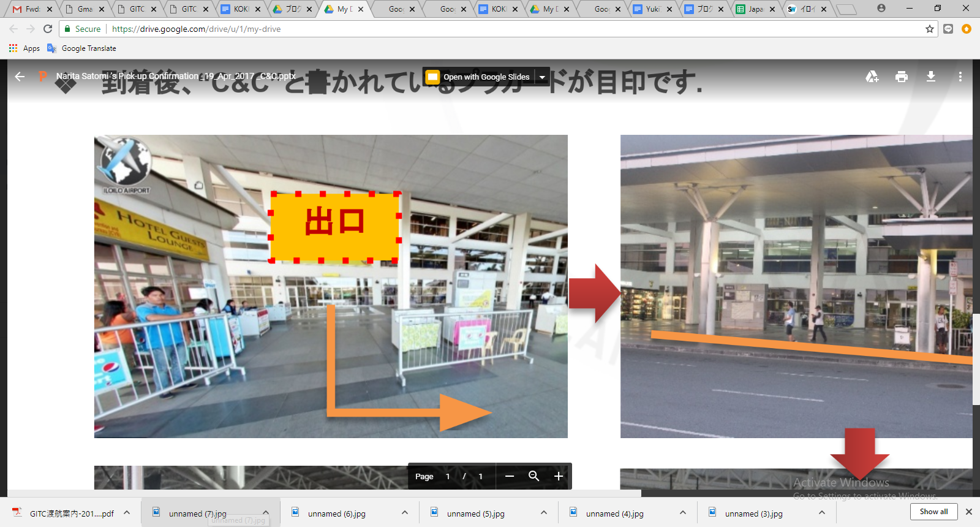Viewport: 980px width, 527px height.
Task: Switch to the Fwd Gmail tab
Action: pyautogui.click(x=32, y=9)
